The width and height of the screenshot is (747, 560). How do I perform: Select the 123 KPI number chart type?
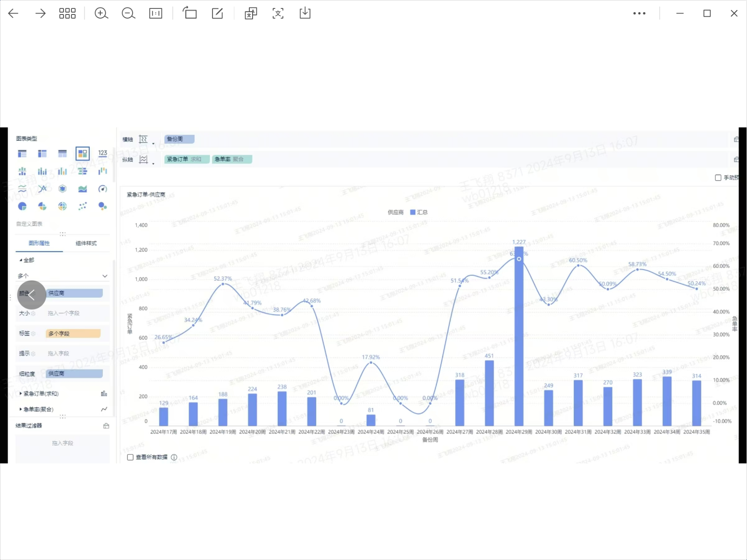click(103, 153)
